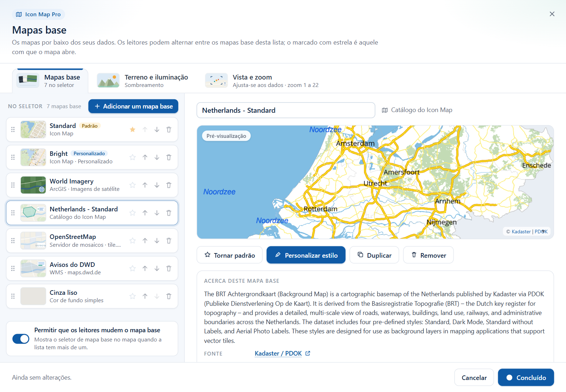Grab the drag handle of OpenStreetMap row
The height and width of the screenshot is (392, 566).
point(13,241)
